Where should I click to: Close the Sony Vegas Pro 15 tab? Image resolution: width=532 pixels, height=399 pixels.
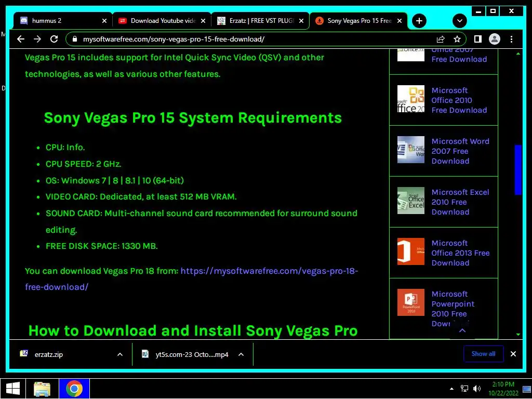[x=400, y=21]
